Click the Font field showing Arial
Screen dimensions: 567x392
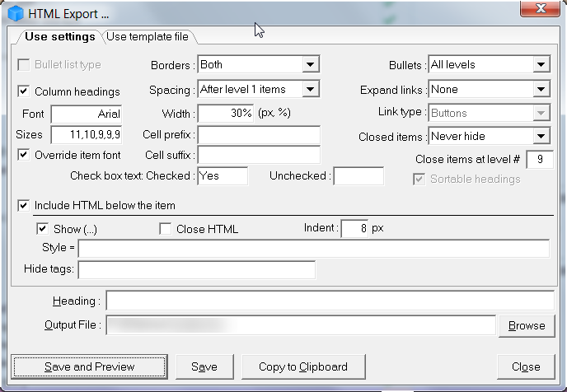[87, 114]
